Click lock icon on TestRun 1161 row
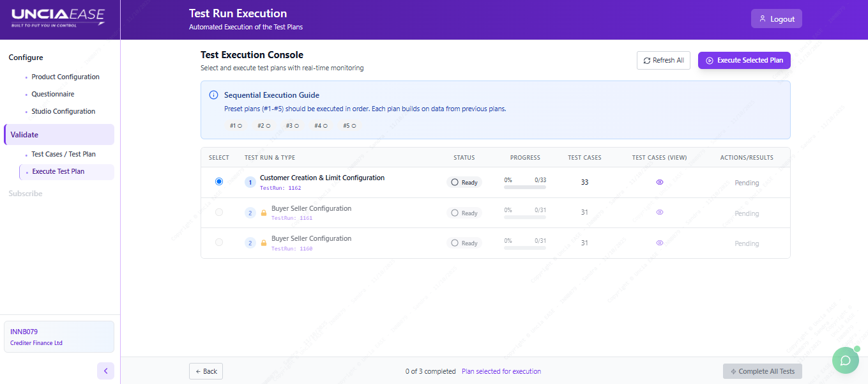This screenshot has height=384, width=868. [x=263, y=213]
